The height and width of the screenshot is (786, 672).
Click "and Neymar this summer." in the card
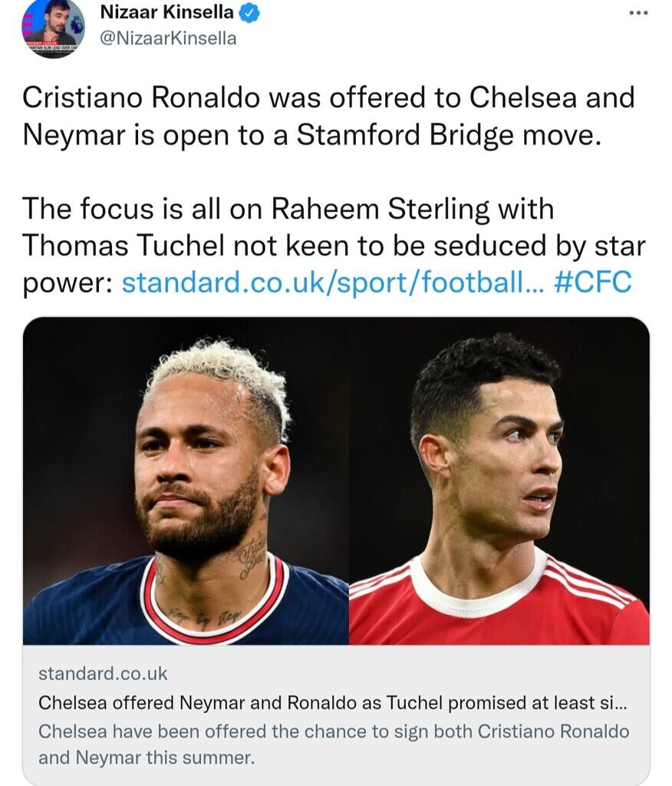tap(146, 758)
